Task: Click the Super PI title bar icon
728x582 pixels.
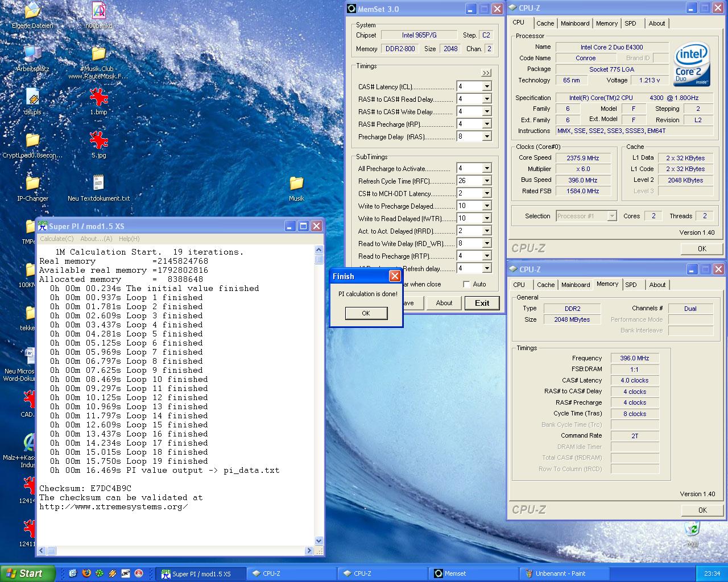Action: (43, 226)
